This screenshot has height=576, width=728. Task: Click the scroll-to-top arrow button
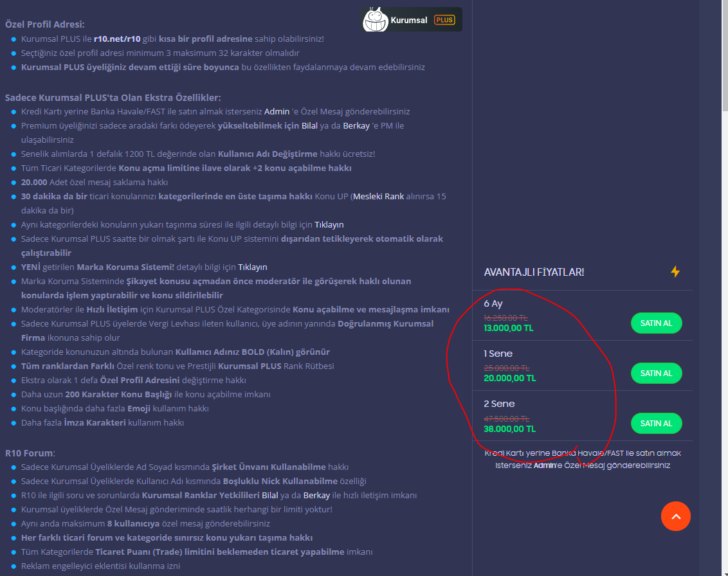pos(675,516)
